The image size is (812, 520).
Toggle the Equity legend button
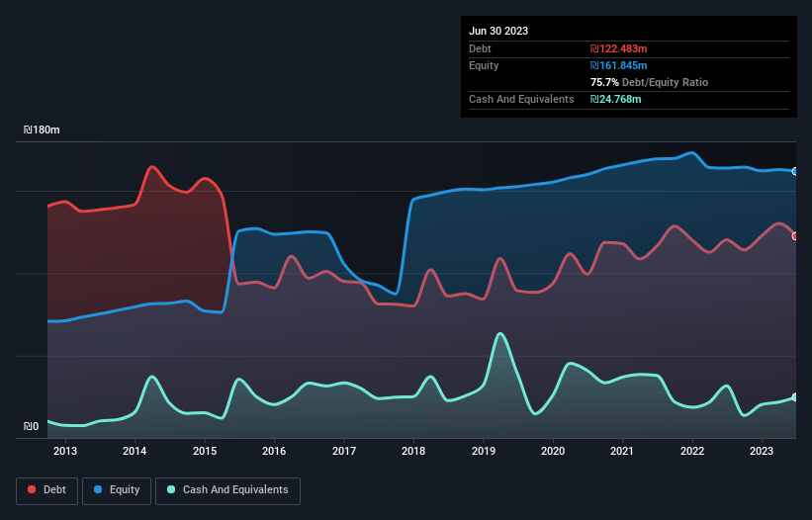[117, 490]
